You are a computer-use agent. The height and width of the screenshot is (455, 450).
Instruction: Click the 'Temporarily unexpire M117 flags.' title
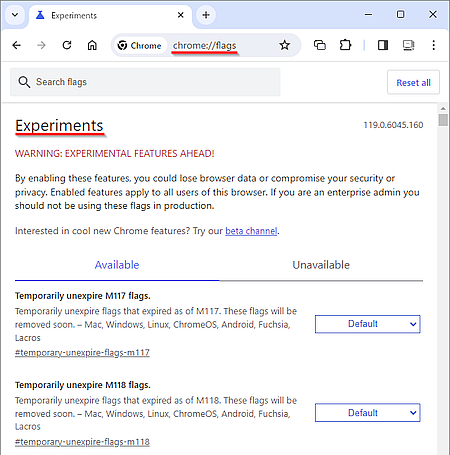pos(83,296)
